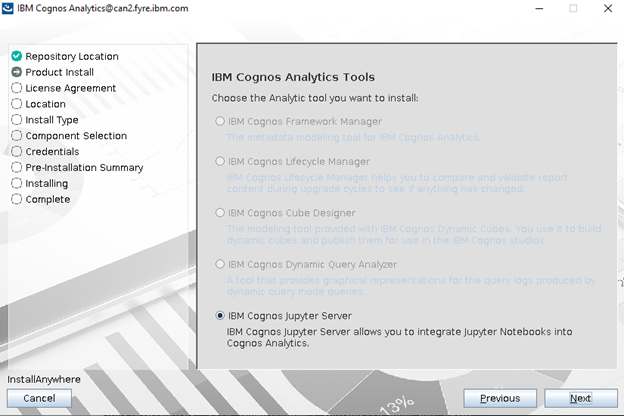The width and height of the screenshot is (624, 416).
Task: Choose IBM Cognos Dynamic Query Analyzer option
Action: coord(220,264)
